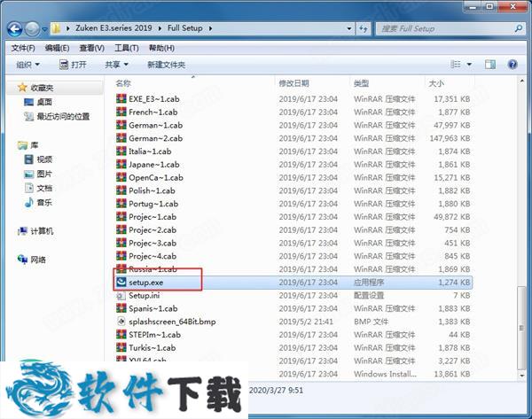Click the setup.exe application icon
532x419 pixels.
pyautogui.click(x=121, y=283)
